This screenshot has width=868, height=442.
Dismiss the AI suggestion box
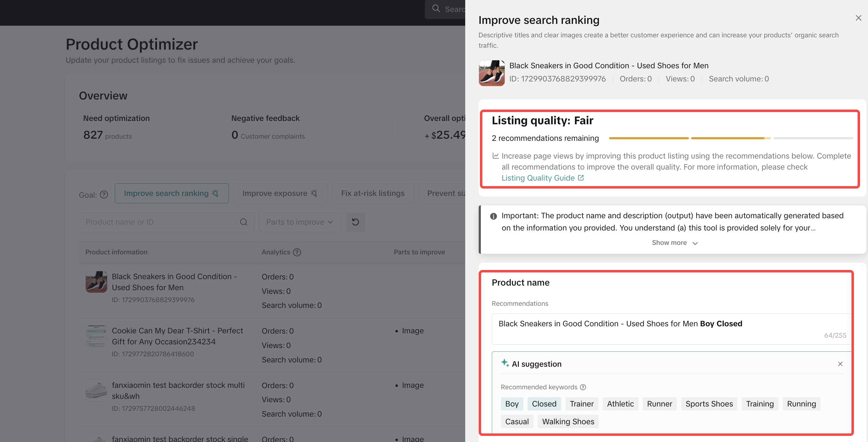(x=840, y=364)
